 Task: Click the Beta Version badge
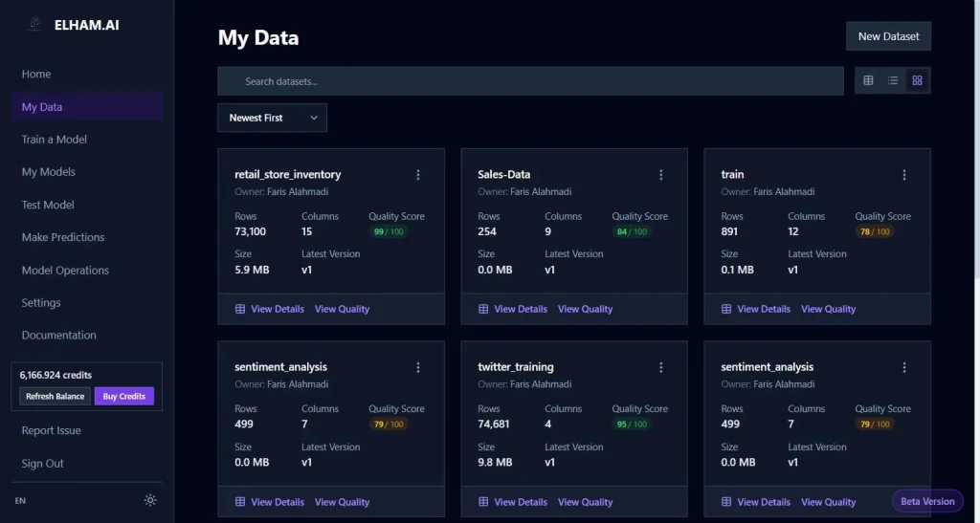(x=927, y=501)
